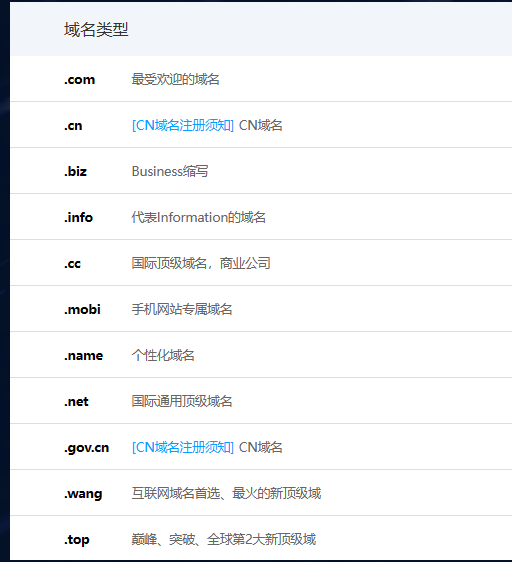Screen dimensions: 512x562
Task: Select the .top domain label
Action: tap(77, 539)
